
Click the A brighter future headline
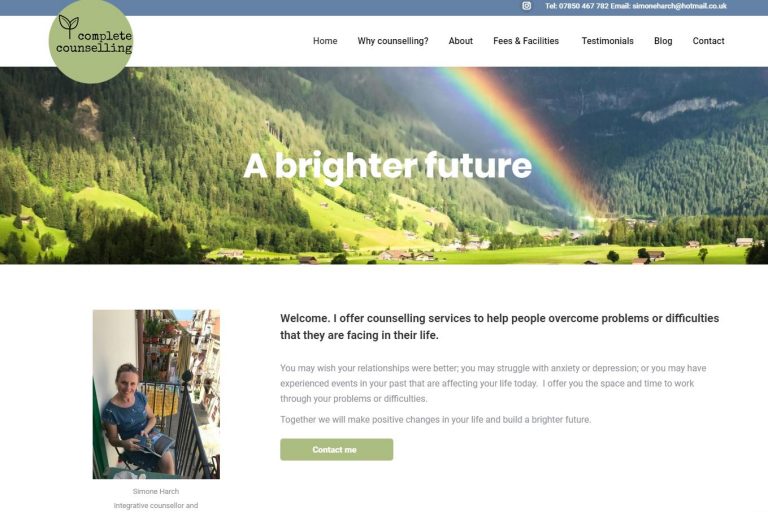click(387, 166)
